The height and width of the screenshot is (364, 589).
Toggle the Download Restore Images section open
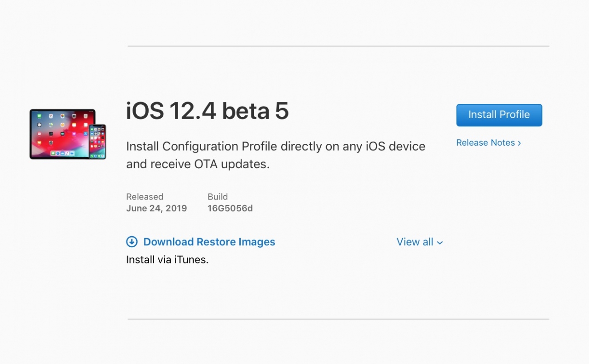coord(209,242)
